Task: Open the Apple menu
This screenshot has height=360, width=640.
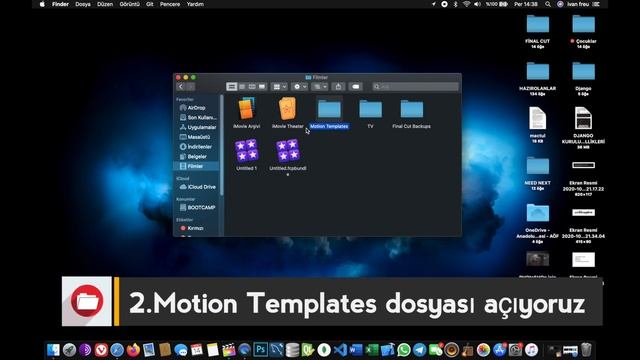Action: click(x=42, y=4)
